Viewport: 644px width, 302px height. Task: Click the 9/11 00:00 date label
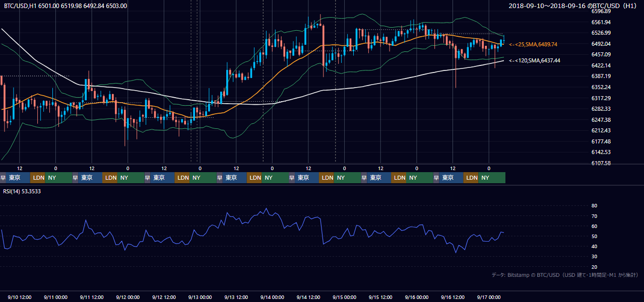click(x=55, y=297)
